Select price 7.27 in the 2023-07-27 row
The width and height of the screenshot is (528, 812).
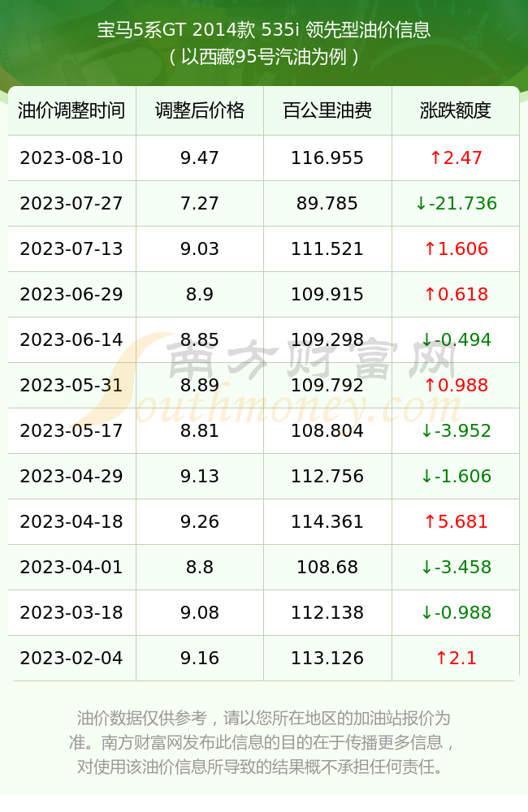click(200, 204)
